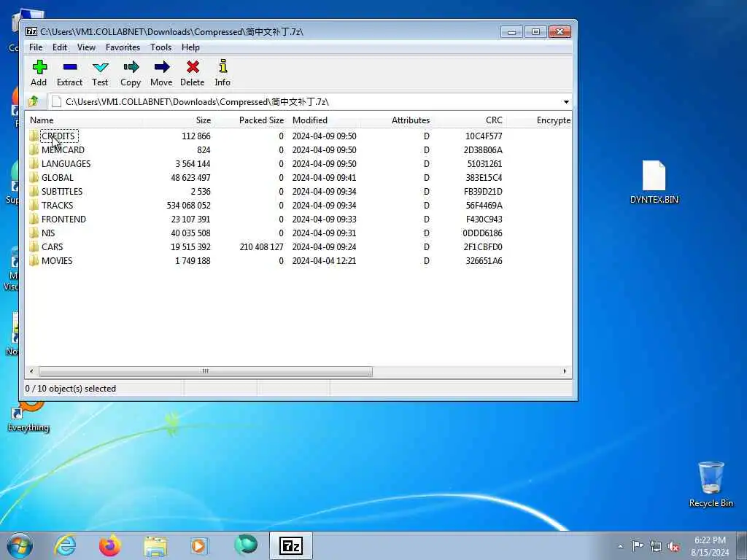Image resolution: width=747 pixels, height=560 pixels.
Task: Click the MOVIES folder icon
Action: point(34,260)
